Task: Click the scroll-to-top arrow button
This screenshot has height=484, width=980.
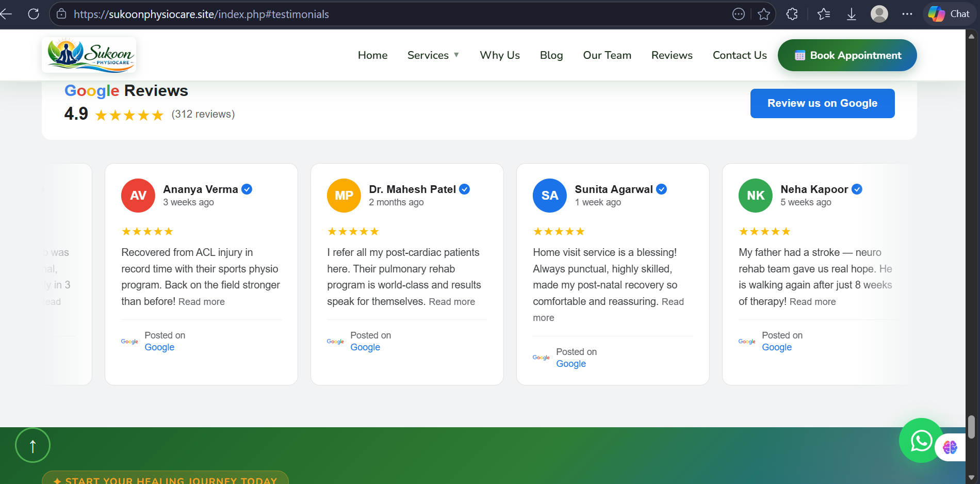Action: (32, 445)
